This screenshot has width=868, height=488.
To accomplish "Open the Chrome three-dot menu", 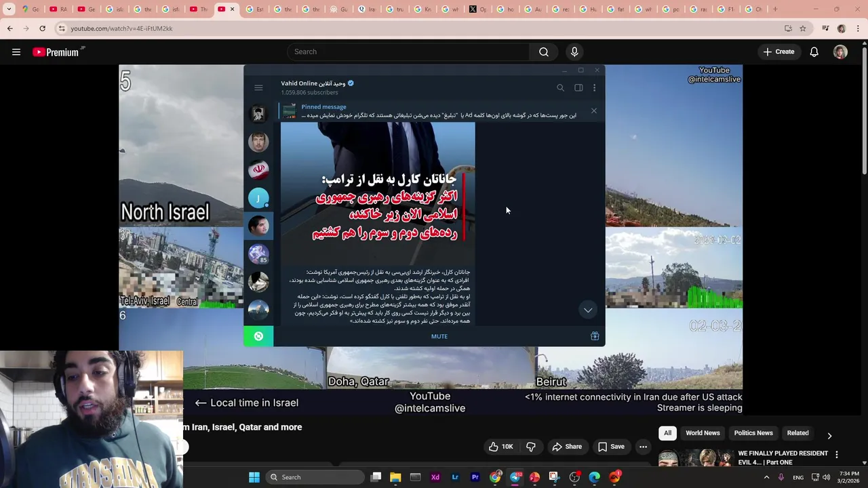I will tap(858, 28).
